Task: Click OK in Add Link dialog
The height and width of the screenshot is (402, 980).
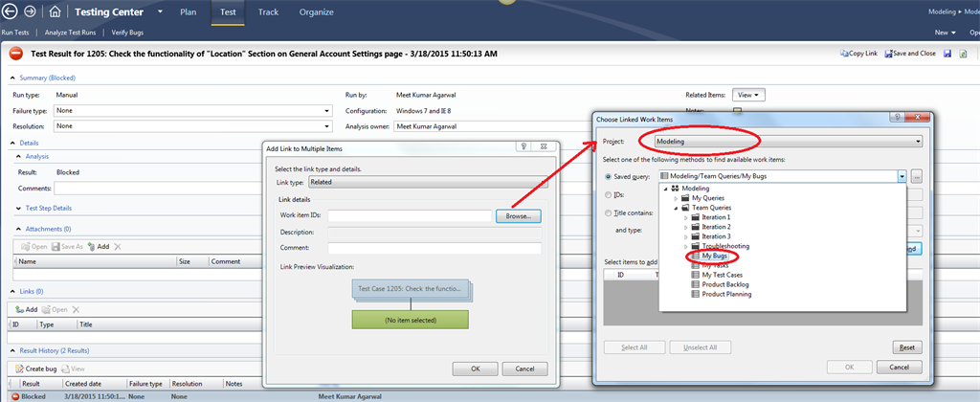Action: click(x=475, y=368)
